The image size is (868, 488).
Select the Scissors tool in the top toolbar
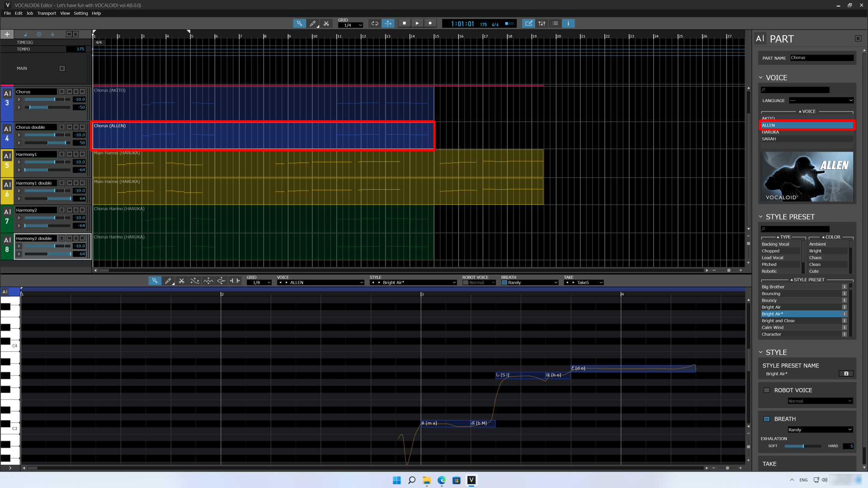tap(326, 23)
